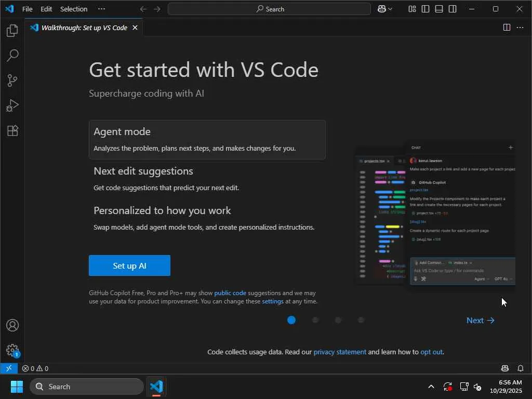
Task: Select the Agent mode step
Action: tap(207, 139)
